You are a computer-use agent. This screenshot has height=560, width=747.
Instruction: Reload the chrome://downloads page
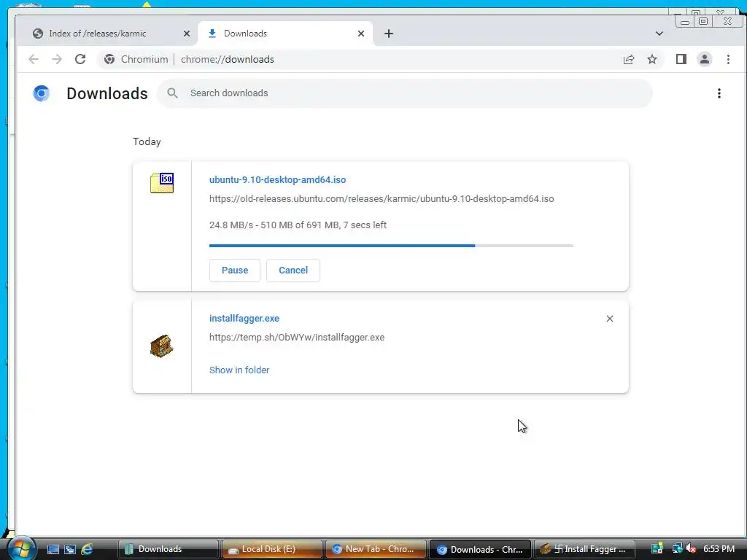pyautogui.click(x=80, y=59)
